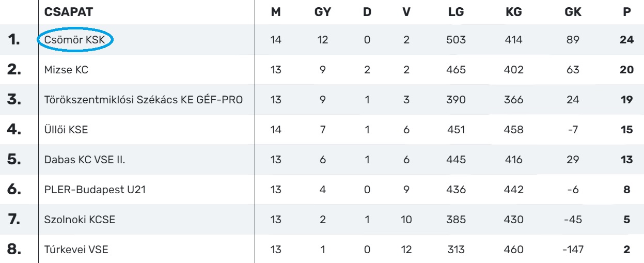Click the GY column header

click(323, 12)
